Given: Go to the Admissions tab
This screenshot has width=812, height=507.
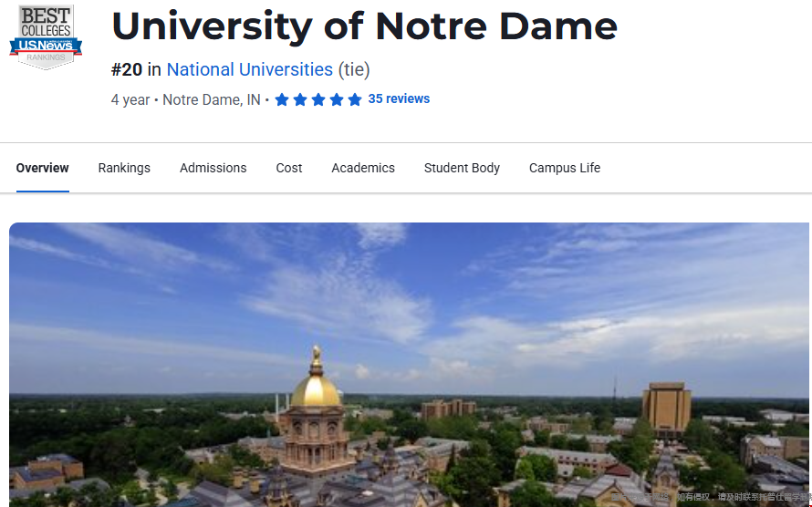Looking at the screenshot, I should [x=213, y=168].
